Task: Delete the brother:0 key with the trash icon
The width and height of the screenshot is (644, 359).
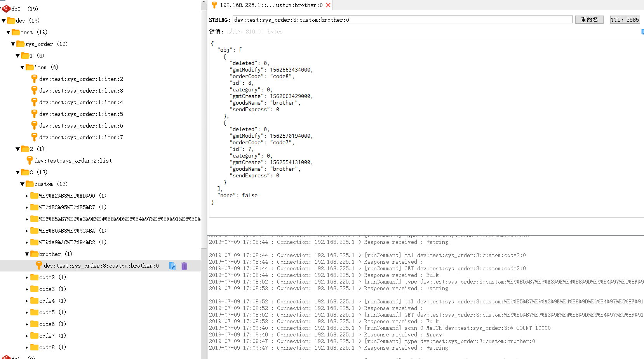Action: [x=184, y=266]
